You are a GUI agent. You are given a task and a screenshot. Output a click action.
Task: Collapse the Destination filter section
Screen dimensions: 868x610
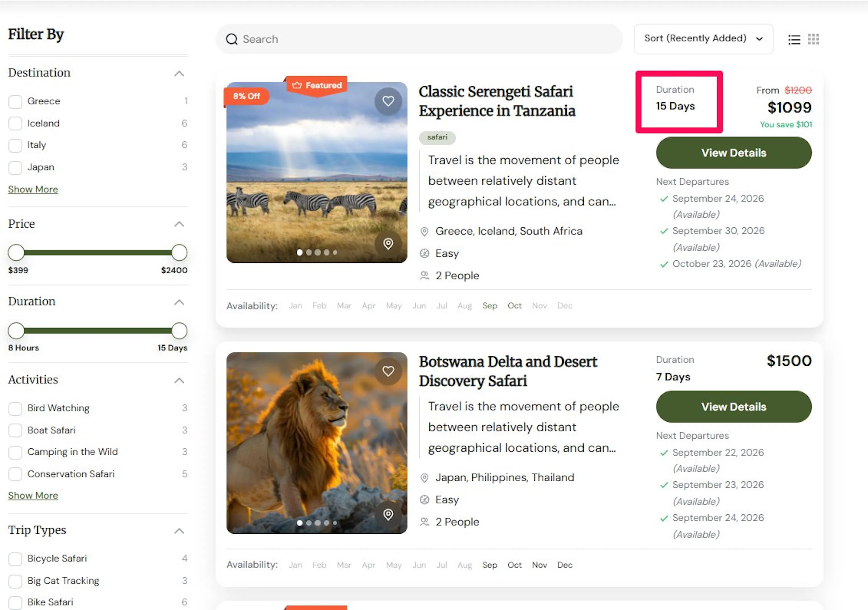(x=179, y=73)
